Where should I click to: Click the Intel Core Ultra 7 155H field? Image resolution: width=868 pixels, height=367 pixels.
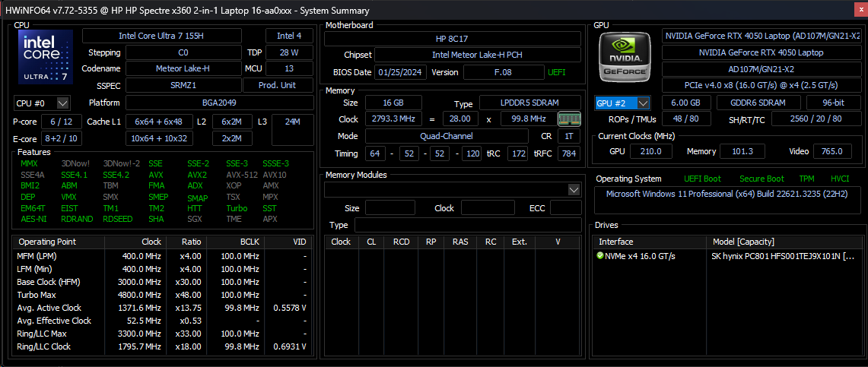pyautogui.click(x=161, y=36)
